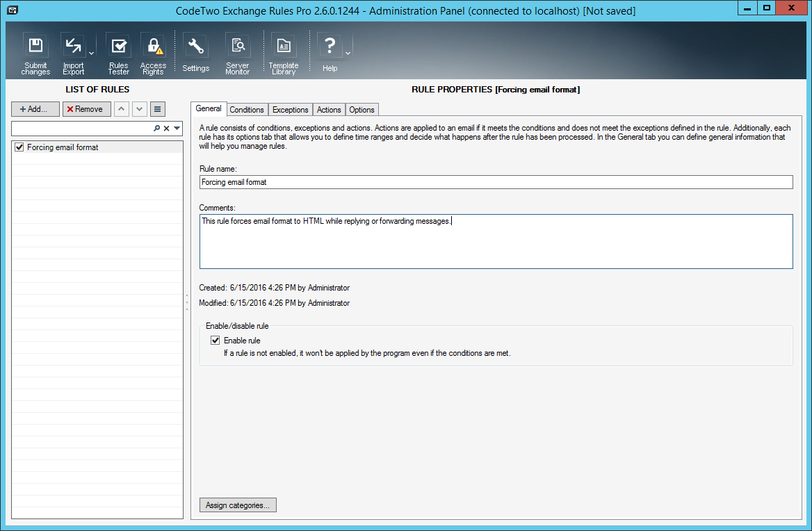Move rule up with arrow button

(121, 109)
